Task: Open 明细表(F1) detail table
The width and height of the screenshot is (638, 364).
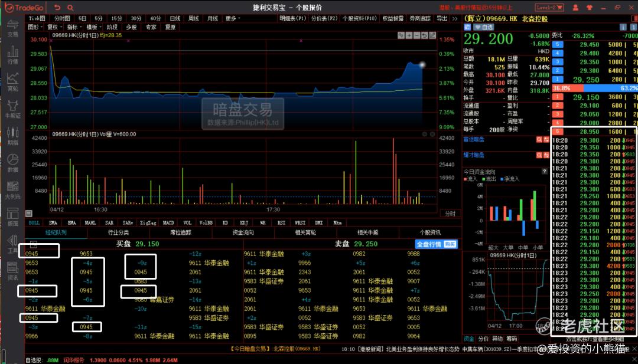Action: coord(294,19)
